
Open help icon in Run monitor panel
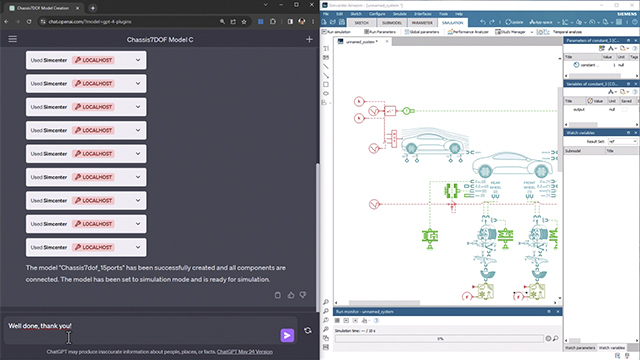(376, 320)
